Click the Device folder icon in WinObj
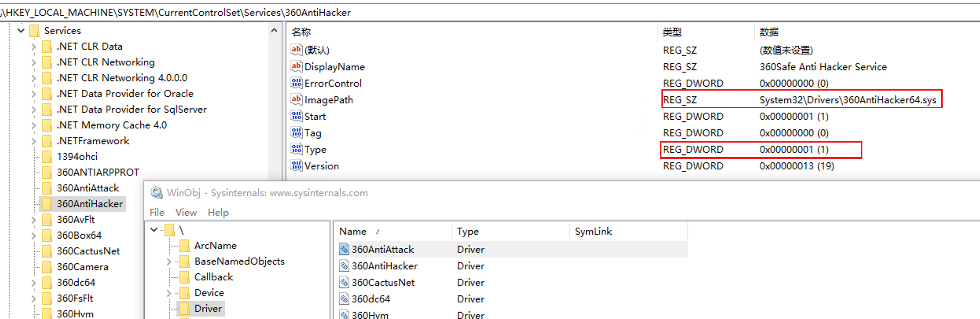The width and height of the screenshot is (980, 319). (x=184, y=293)
